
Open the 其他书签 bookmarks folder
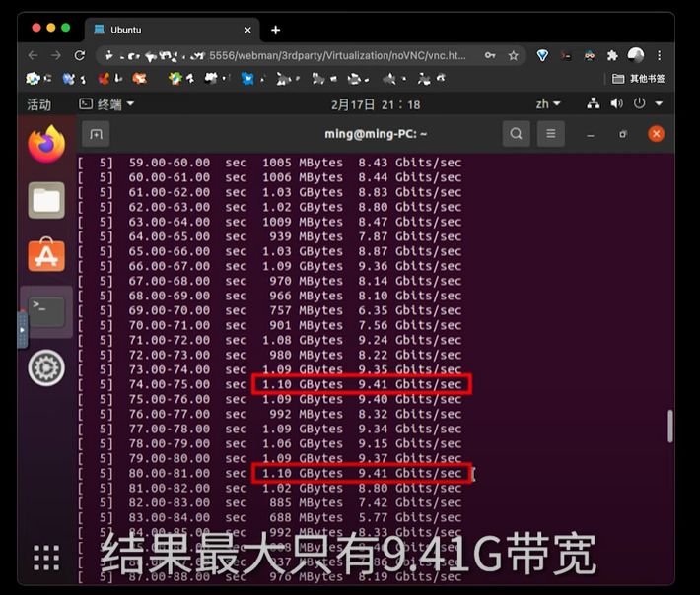(639, 79)
